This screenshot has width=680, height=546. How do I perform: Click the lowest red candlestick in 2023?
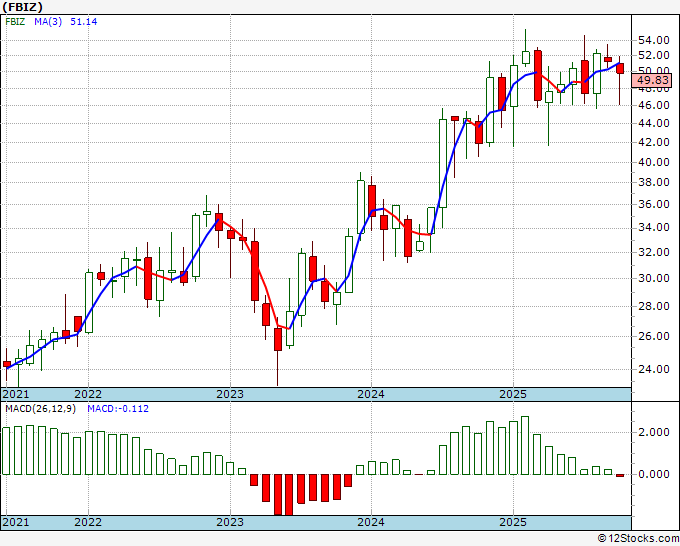point(278,339)
